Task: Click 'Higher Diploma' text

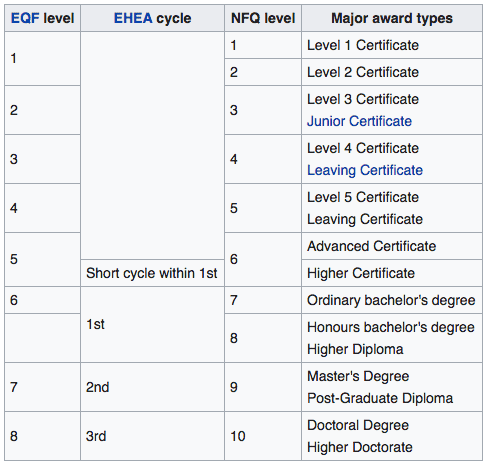Action: coord(355,349)
